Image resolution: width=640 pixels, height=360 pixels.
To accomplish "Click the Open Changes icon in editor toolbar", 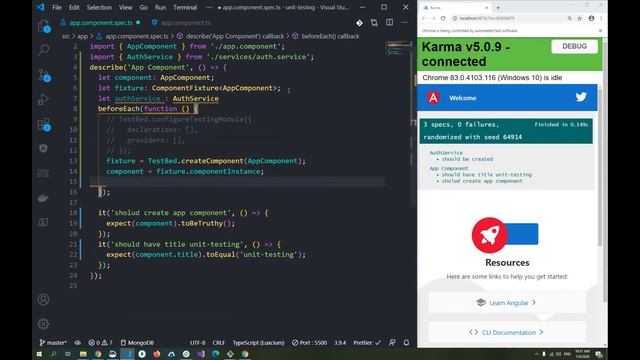I will [374, 23].
